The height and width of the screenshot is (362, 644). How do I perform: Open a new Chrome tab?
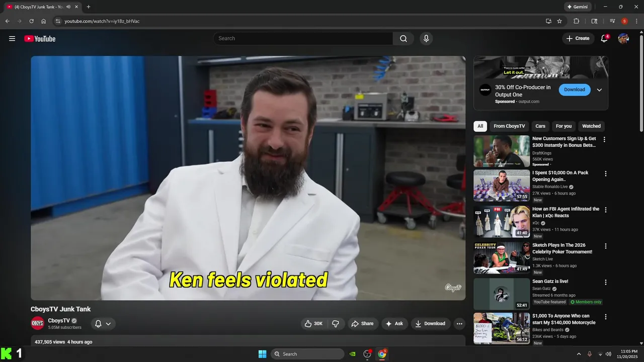click(x=89, y=7)
